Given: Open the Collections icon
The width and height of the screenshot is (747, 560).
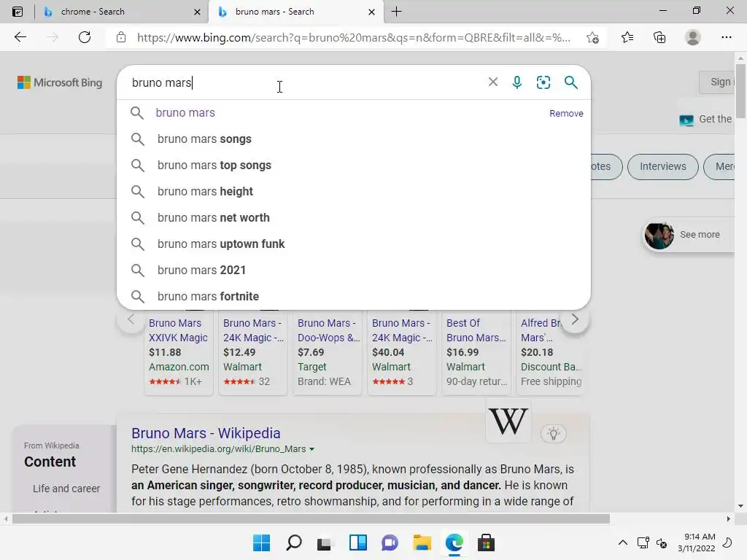Looking at the screenshot, I should pos(659,37).
